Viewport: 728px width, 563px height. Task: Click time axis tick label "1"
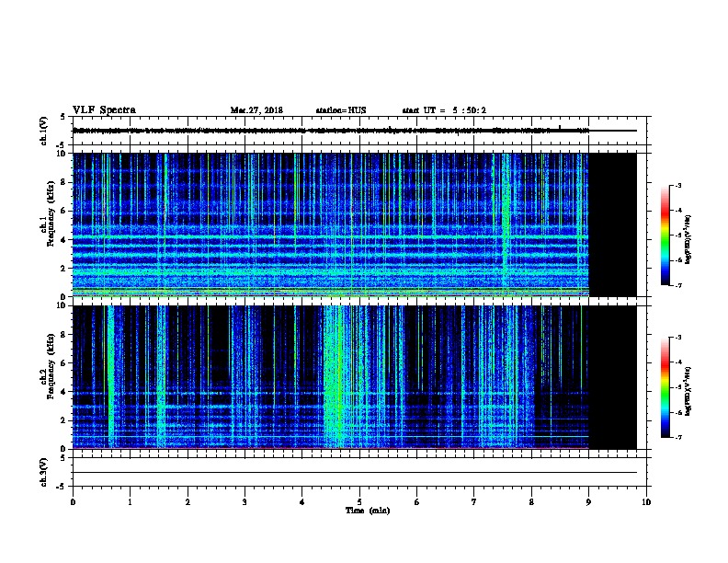click(130, 502)
